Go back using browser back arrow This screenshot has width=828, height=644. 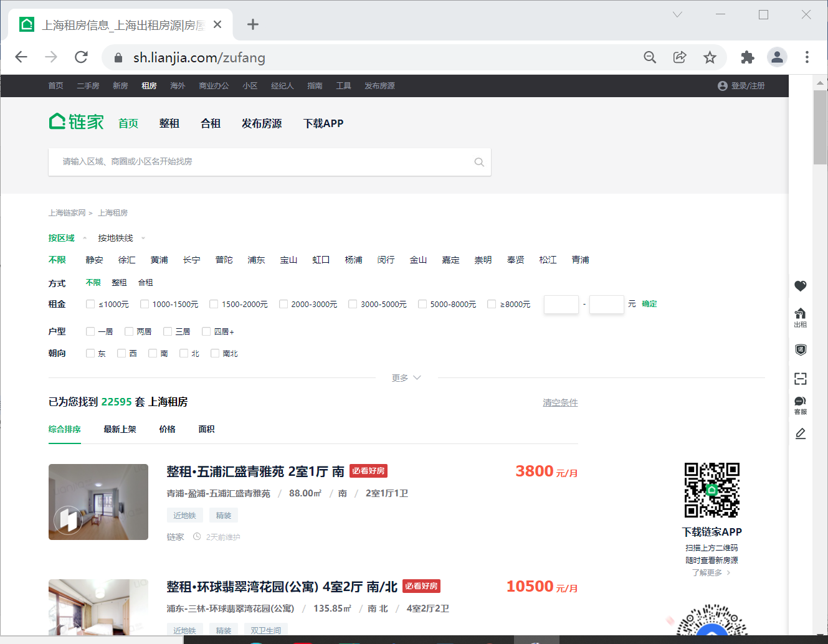pos(21,57)
